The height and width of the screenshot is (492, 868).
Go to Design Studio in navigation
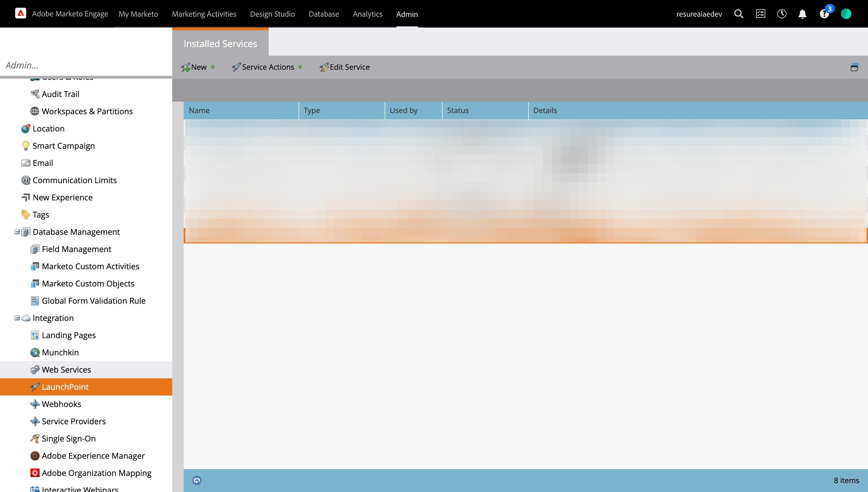click(x=272, y=14)
